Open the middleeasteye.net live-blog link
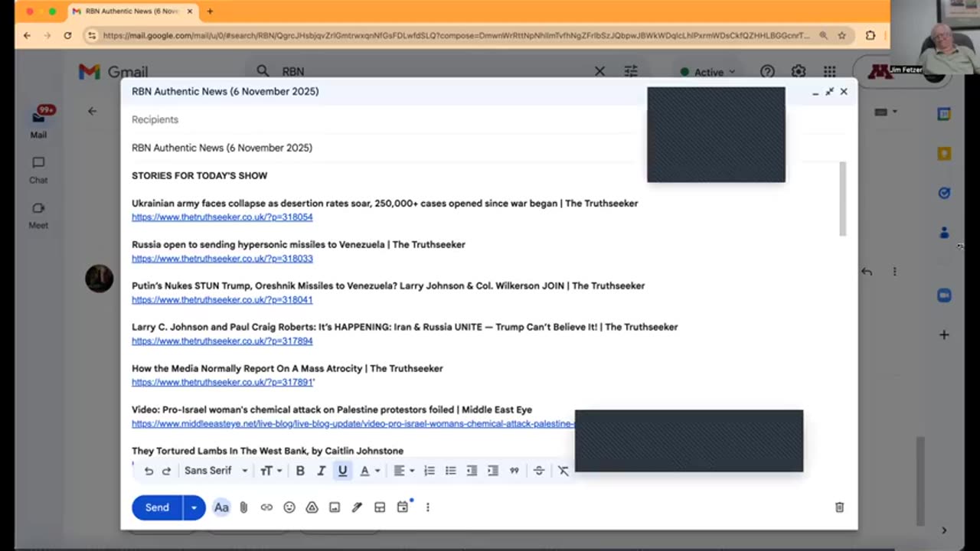Image resolution: width=980 pixels, height=551 pixels. pyautogui.click(x=353, y=424)
